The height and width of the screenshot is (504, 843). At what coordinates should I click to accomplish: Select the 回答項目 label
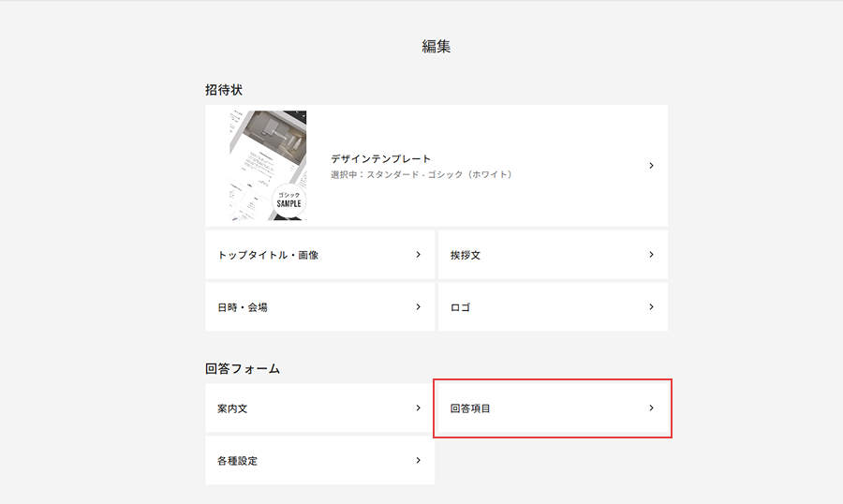click(x=470, y=409)
